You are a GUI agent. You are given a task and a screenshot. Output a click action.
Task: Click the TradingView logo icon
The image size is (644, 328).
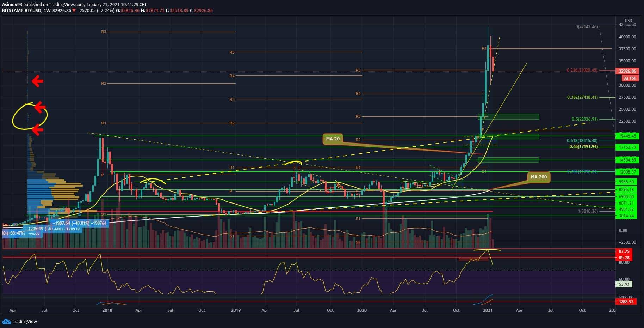pos(6,321)
